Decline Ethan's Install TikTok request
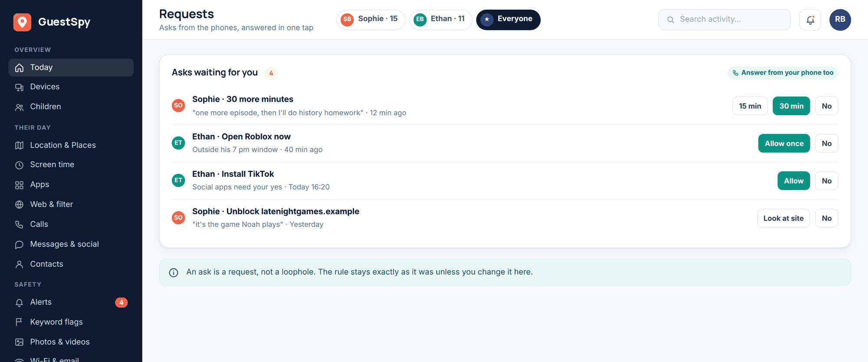 pyautogui.click(x=826, y=181)
